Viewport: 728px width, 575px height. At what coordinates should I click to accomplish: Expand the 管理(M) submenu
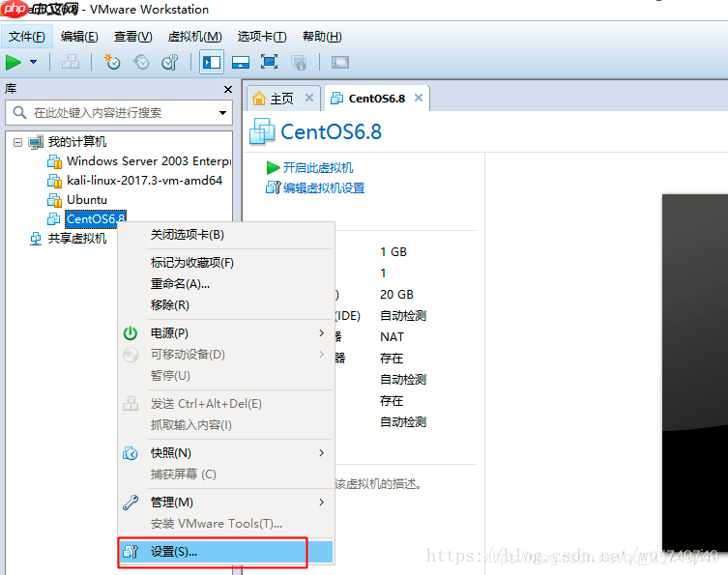226,503
